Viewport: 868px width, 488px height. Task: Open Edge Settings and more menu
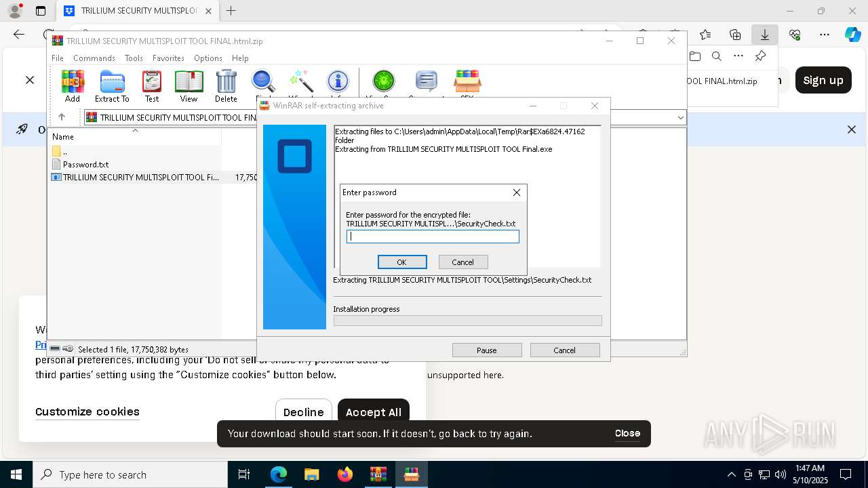tap(825, 35)
